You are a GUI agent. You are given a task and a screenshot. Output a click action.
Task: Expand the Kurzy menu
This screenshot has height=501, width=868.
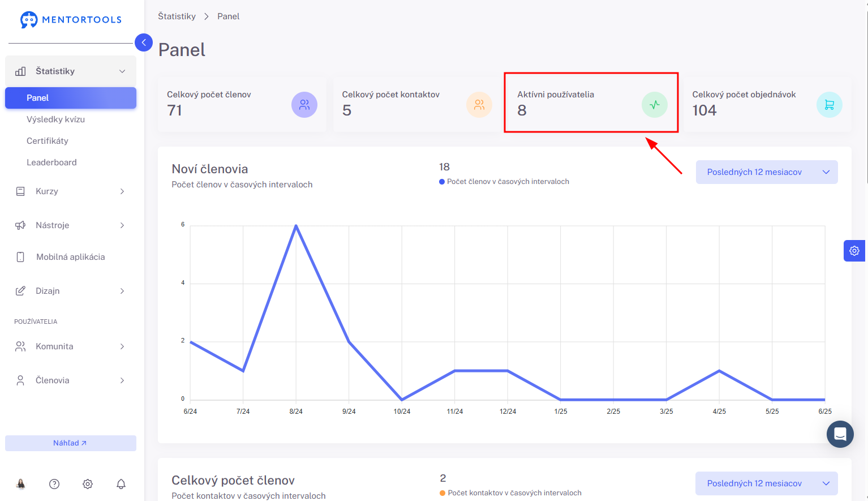[71, 191]
